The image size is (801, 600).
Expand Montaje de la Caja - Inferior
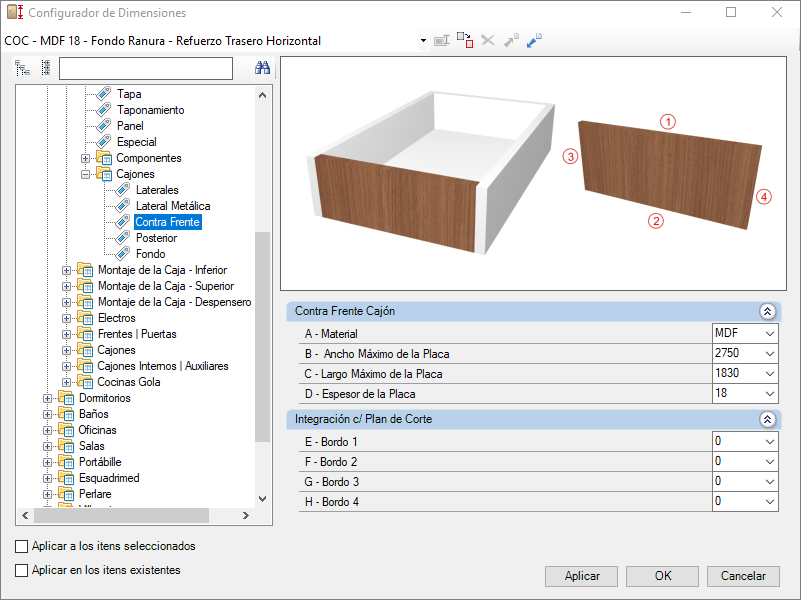(66, 270)
